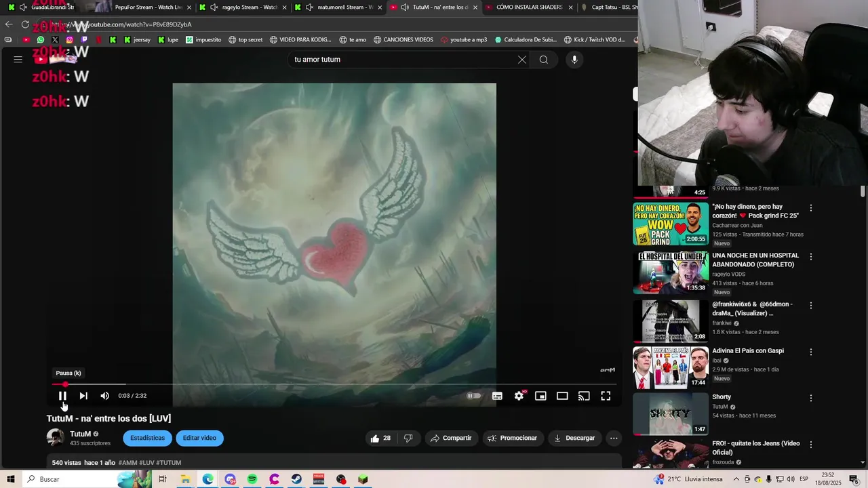Seek on the video progress bar

334,384
